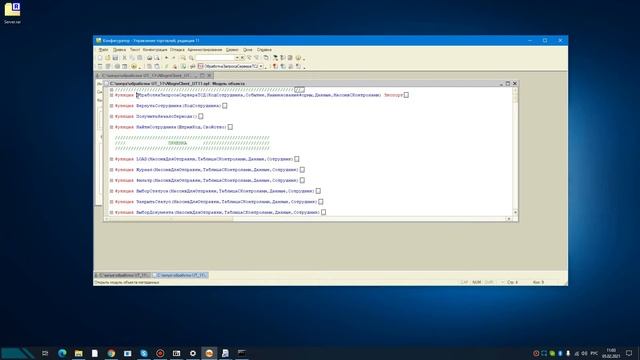Expand the Фильтр function block

click(x=111, y=180)
